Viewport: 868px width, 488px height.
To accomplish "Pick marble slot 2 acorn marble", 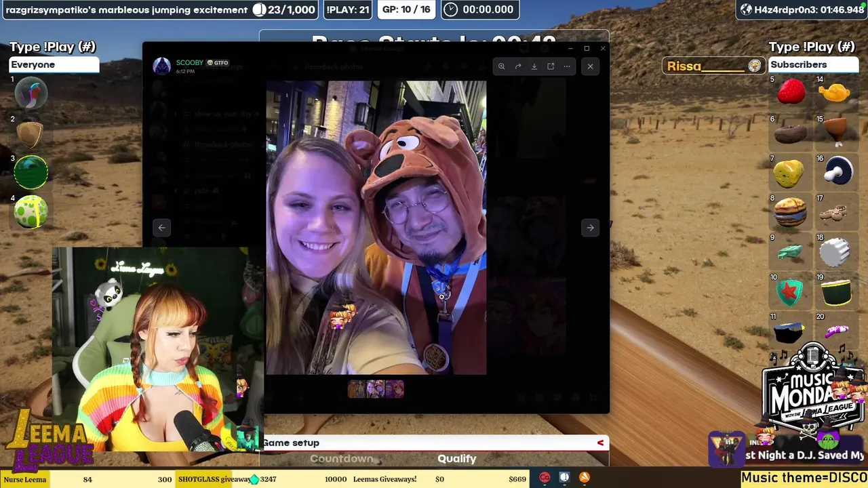I will (29, 133).
